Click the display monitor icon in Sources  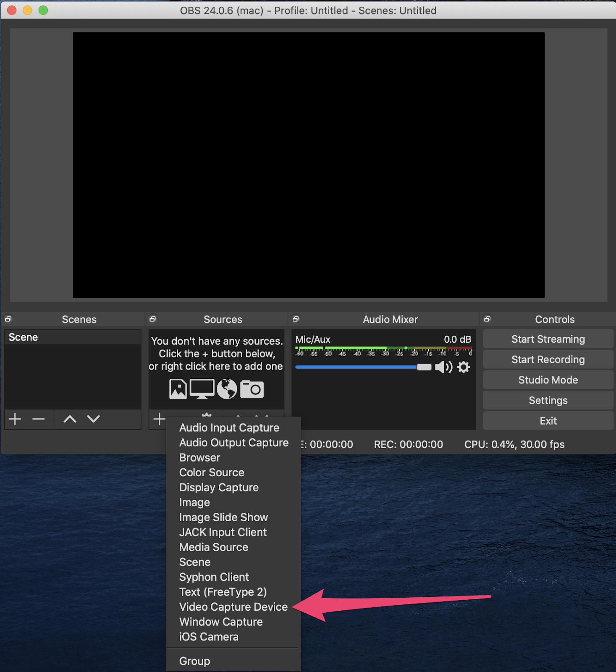pyautogui.click(x=202, y=389)
